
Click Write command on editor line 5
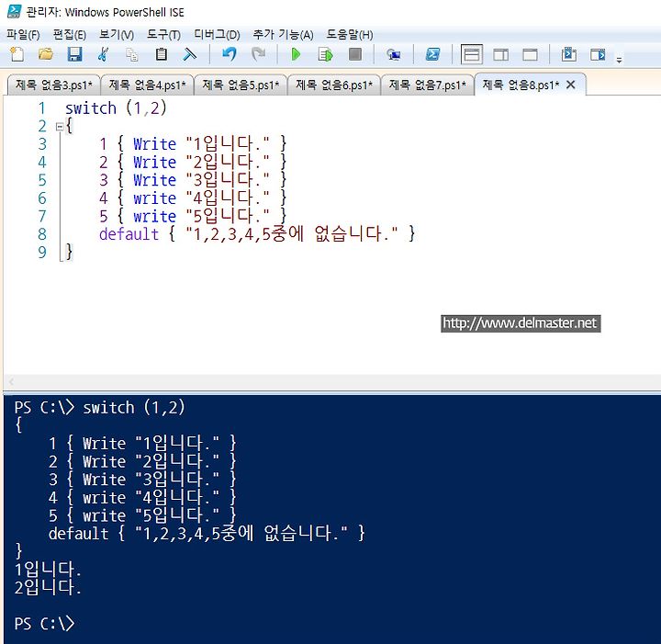tap(155, 180)
